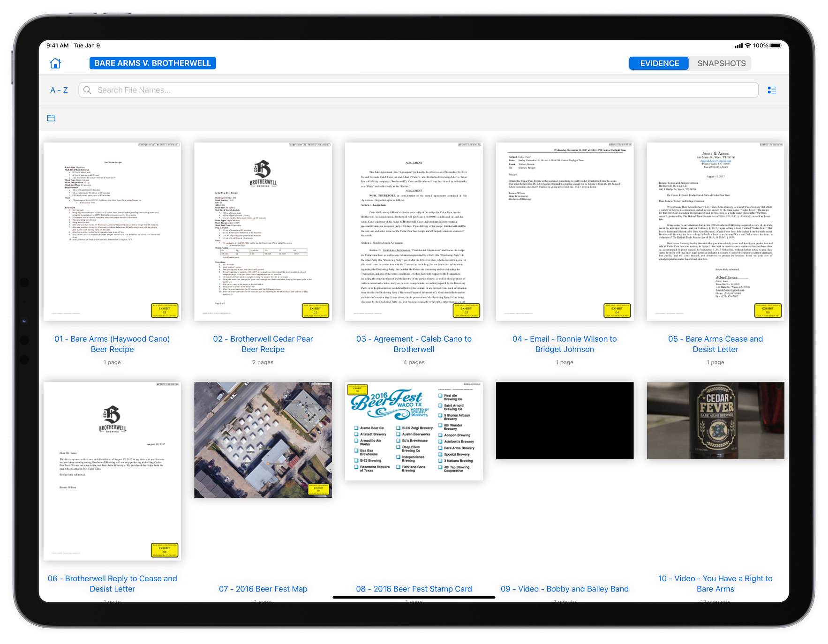Open the Beer Fest Stamp Card image

click(414, 431)
